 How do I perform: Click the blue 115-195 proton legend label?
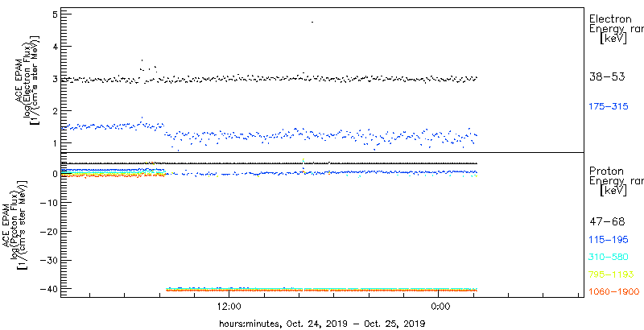[609, 240]
